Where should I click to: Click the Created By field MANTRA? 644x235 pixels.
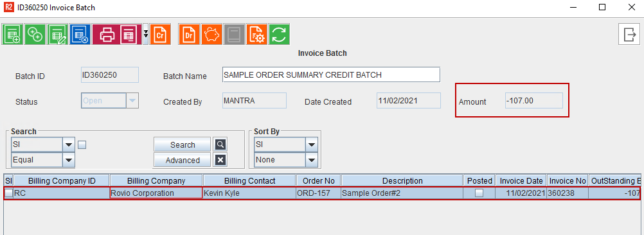click(x=255, y=100)
